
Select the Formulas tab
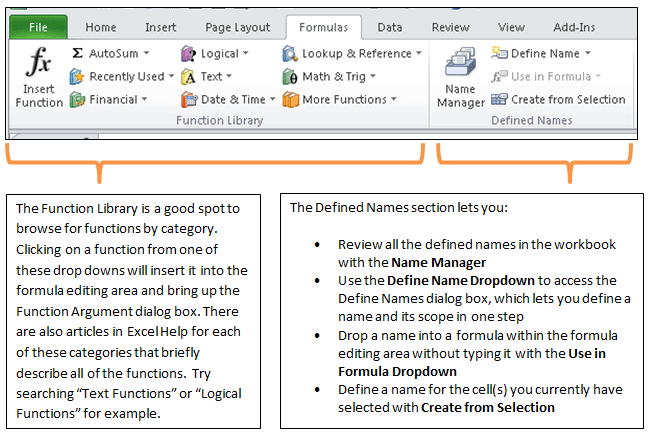(x=324, y=27)
